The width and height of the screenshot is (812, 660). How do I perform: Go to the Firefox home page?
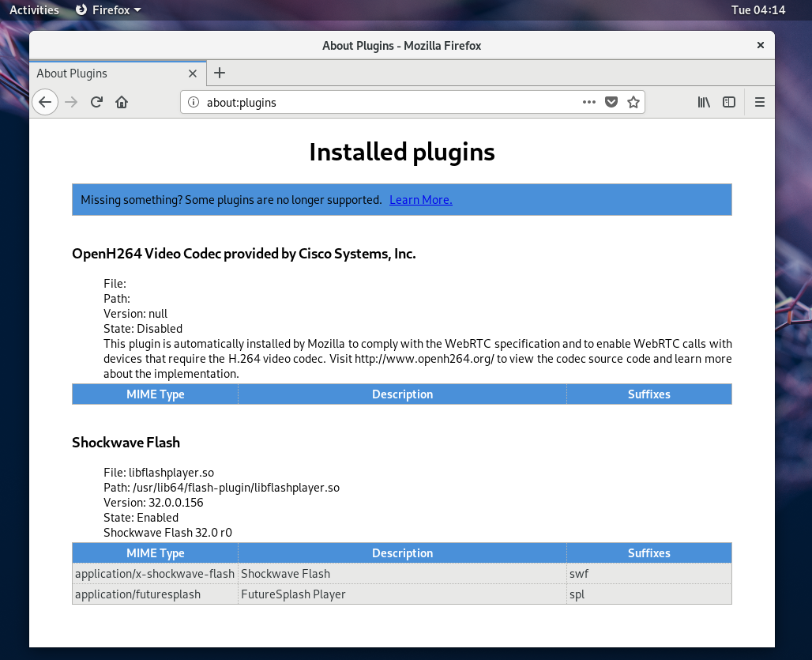122,102
